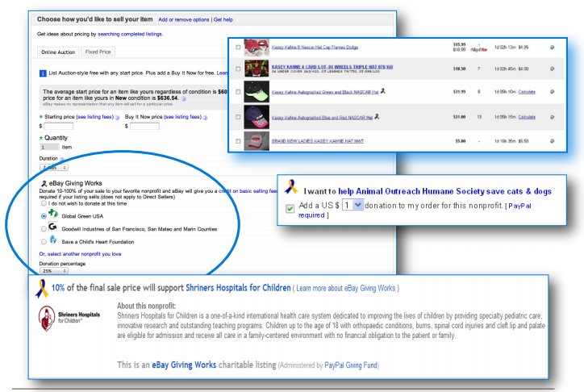Click the help icon beside Duration
584x392 pixels.
point(61,159)
